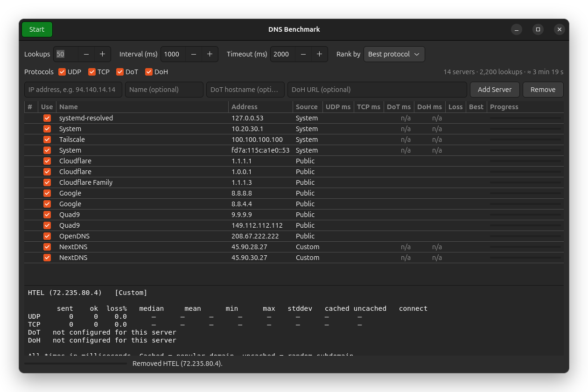
Task: Toggle the TCP protocol checkbox
Action: tap(91, 72)
